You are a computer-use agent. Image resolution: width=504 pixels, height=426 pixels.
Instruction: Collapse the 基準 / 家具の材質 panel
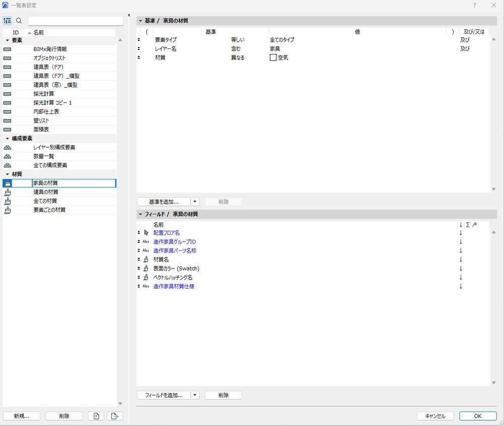tap(140, 21)
